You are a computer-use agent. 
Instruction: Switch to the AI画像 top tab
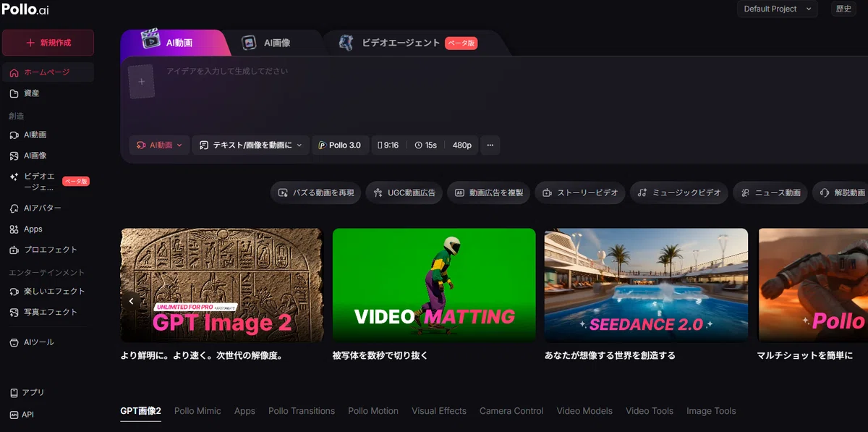click(266, 43)
